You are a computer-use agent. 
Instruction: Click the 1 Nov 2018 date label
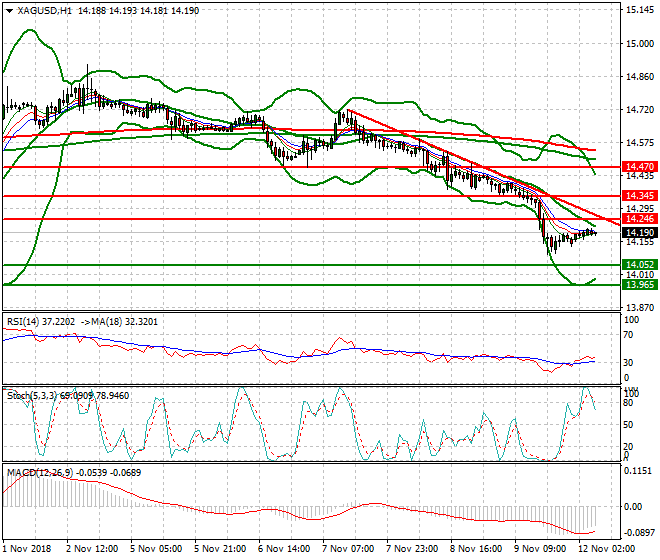[28, 549]
